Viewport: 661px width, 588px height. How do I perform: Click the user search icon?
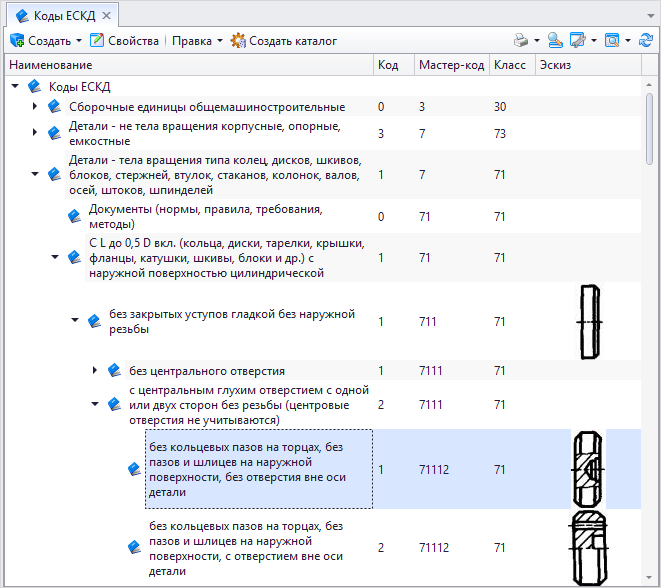(555, 41)
